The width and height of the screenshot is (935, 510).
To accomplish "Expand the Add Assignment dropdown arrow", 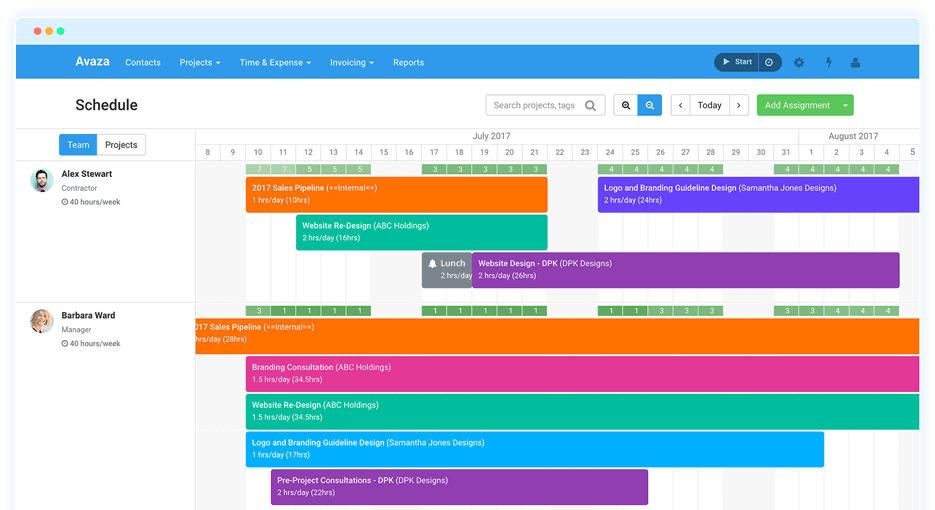I will tap(846, 105).
